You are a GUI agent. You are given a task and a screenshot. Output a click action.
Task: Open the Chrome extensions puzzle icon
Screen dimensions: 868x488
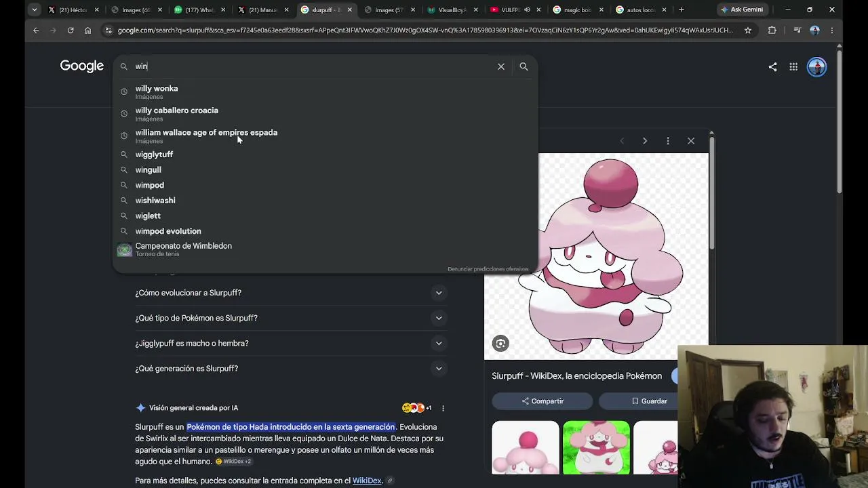[772, 30]
